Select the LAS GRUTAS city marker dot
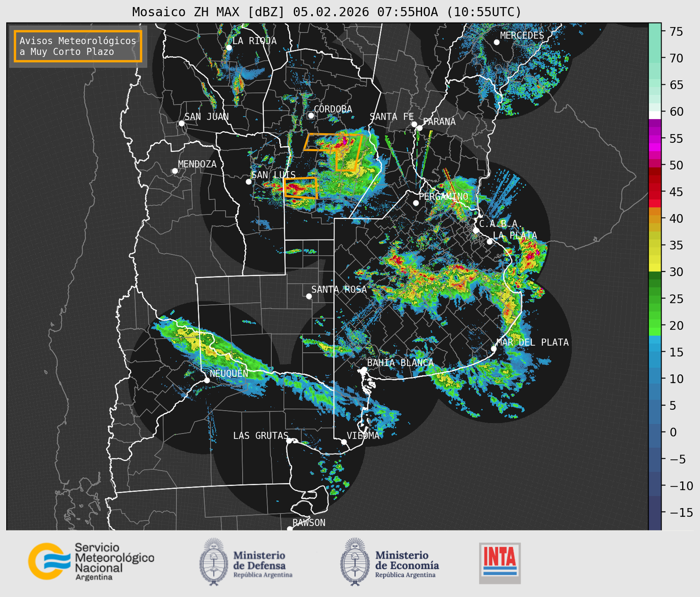The image size is (700, 597). click(x=289, y=441)
